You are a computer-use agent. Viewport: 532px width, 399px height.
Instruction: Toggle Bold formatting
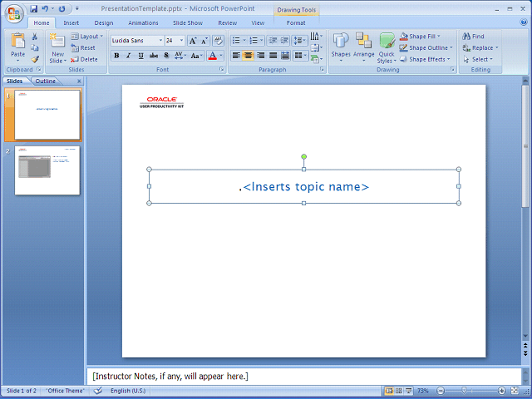coord(116,56)
